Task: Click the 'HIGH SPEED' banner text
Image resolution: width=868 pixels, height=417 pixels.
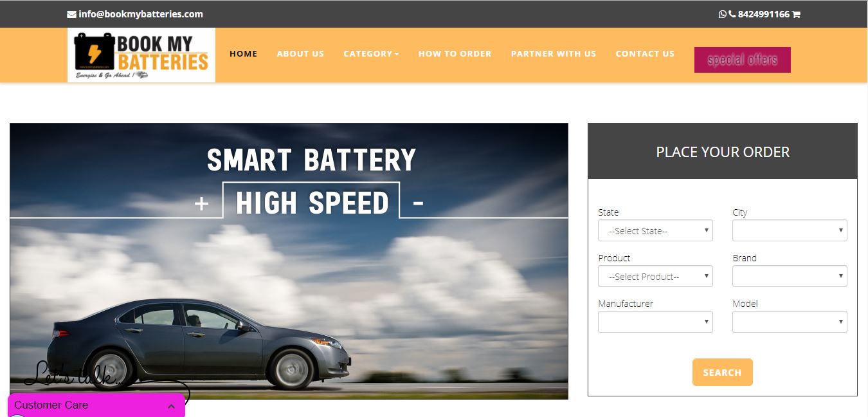Action: 312,203
